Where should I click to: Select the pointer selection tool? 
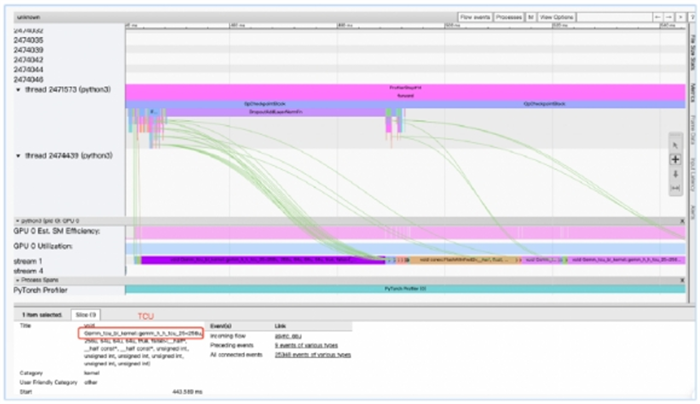coord(675,146)
